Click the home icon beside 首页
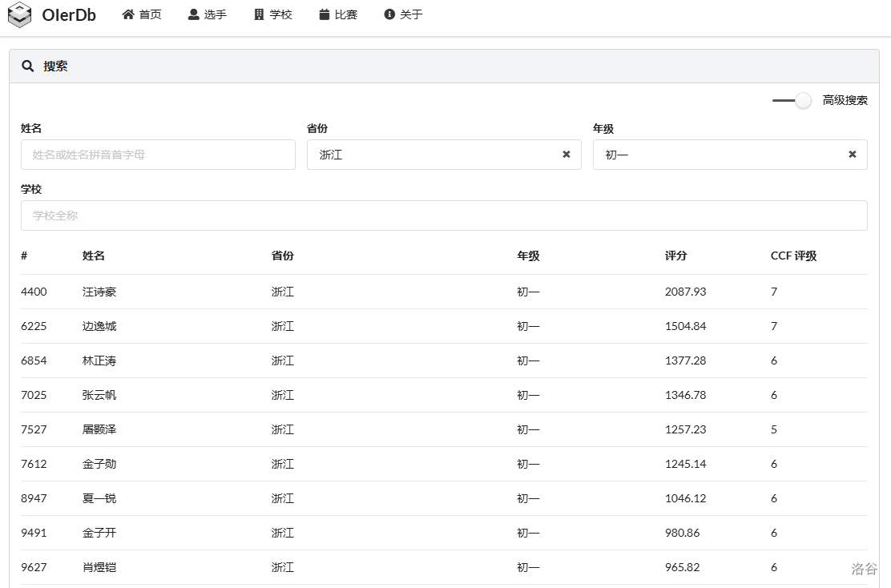Viewport: 891px width, 588px height. coord(128,14)
